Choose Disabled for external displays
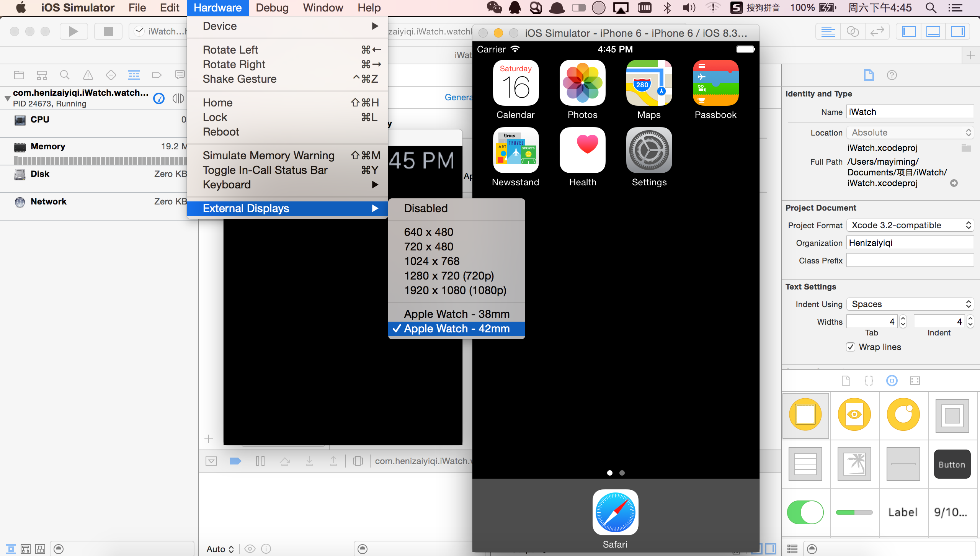This screenshot has height=556, width=980. [x=457, y=208]
